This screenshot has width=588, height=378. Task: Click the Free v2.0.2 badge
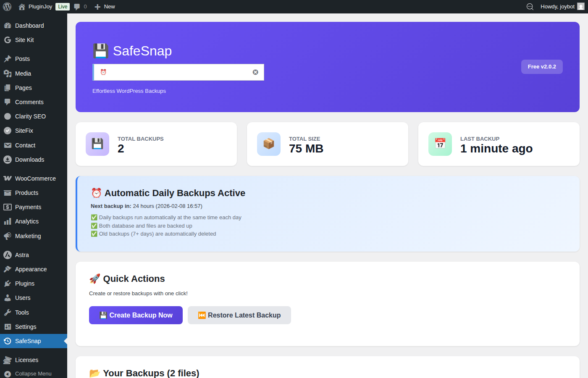[x=542, y=67]
